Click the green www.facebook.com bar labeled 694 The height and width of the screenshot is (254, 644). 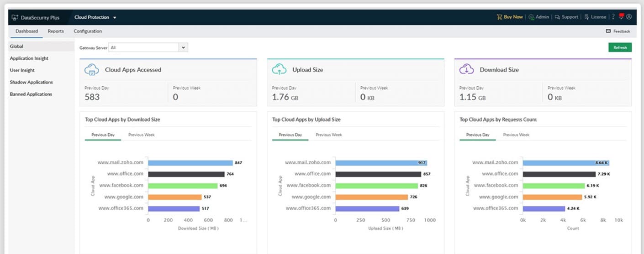[183, 186]
